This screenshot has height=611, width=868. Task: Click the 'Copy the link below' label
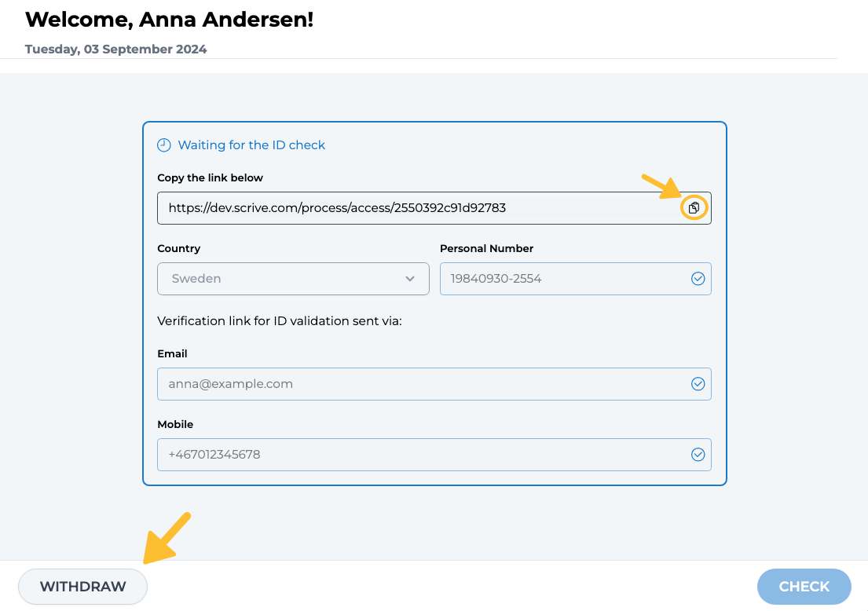[x=210, y=178]
